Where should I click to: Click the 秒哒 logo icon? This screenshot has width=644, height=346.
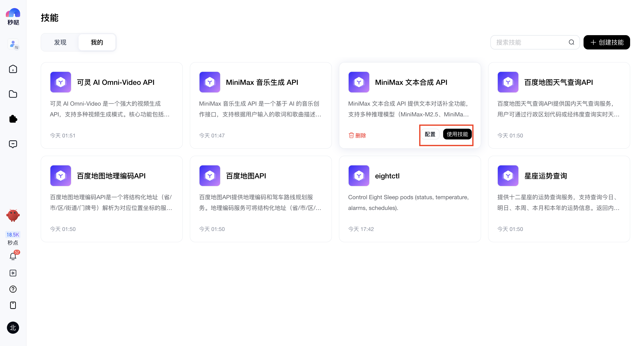tap(13, 17)
